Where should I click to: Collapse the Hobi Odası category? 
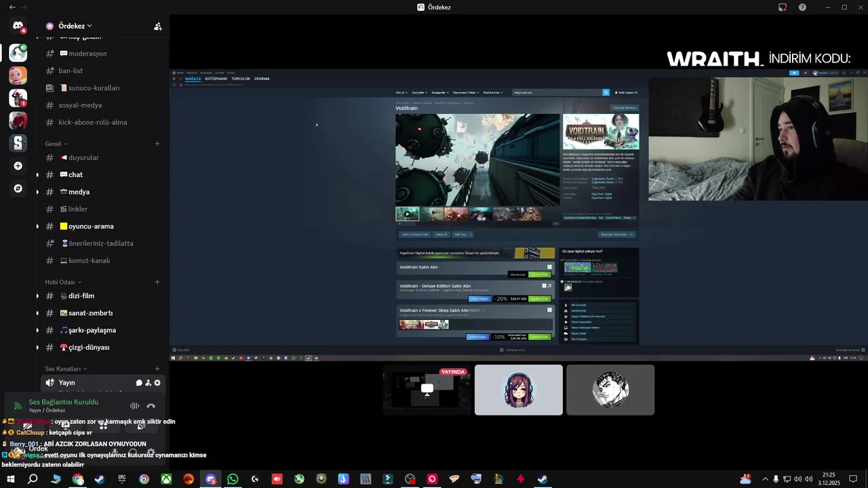[63, 282]
